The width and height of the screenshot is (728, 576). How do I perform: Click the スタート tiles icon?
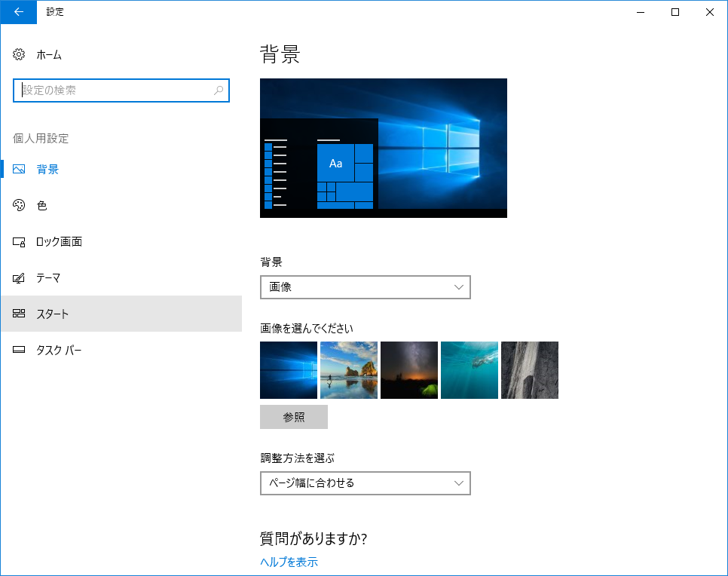(19, 314)
